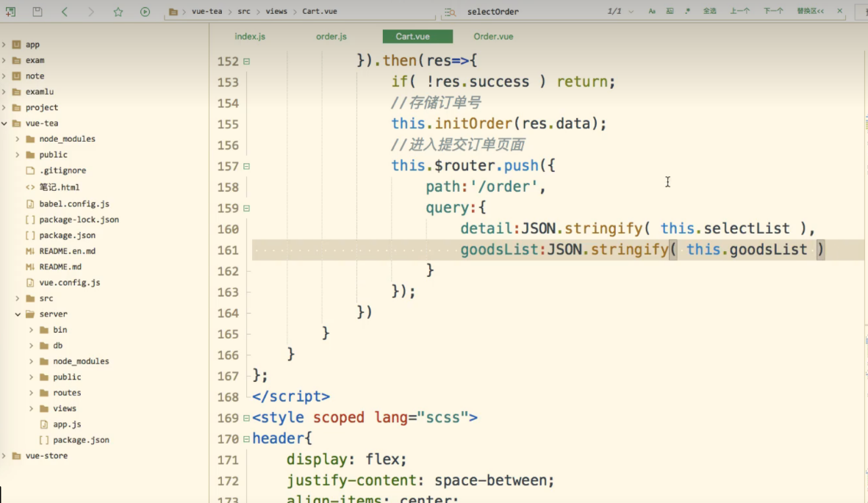Click views in the breadcrumb path
This screenshot has width=868, height=503.
(276, 11)
